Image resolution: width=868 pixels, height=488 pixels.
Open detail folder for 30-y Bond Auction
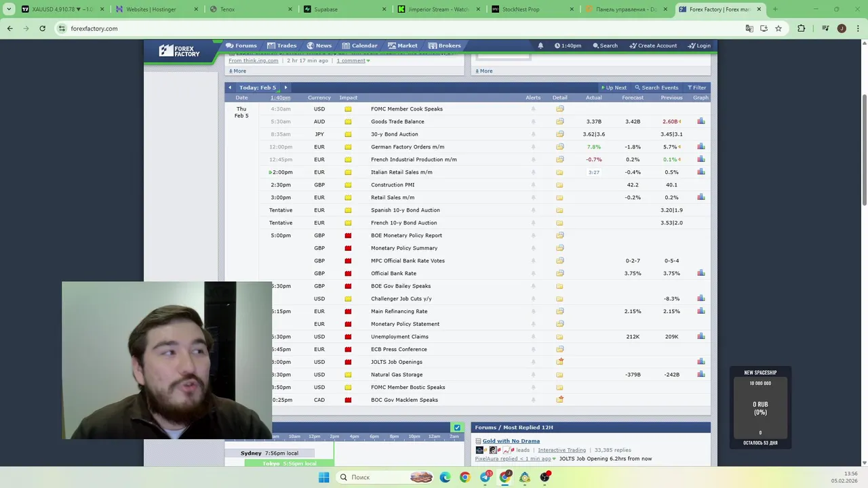click(559, 134)
